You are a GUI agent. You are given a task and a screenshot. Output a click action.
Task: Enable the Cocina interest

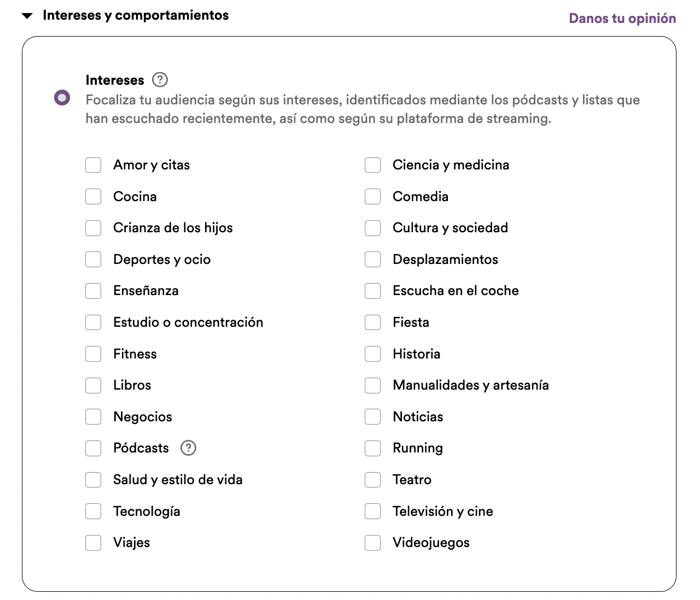(93, 196)
